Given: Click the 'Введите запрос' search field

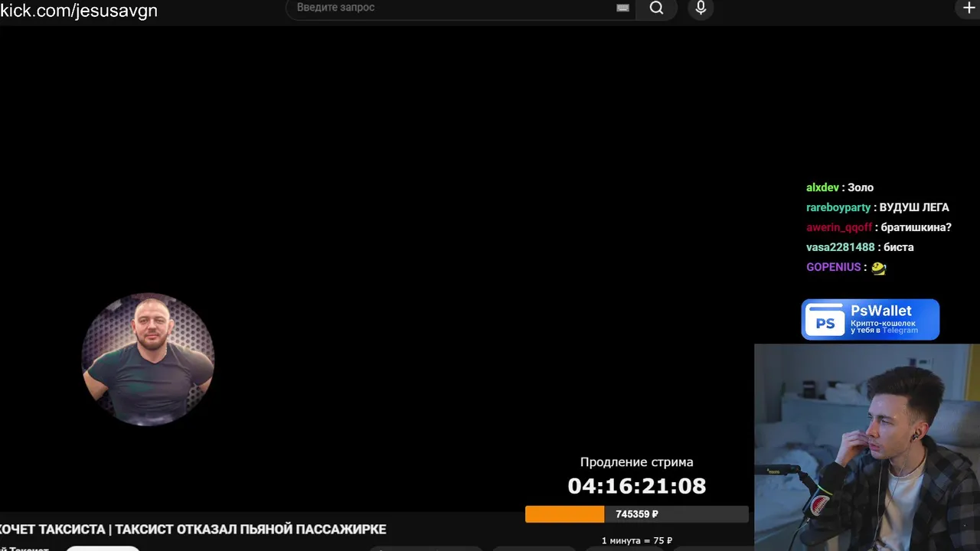Looking at the screenshot, I should coord(459,8).
